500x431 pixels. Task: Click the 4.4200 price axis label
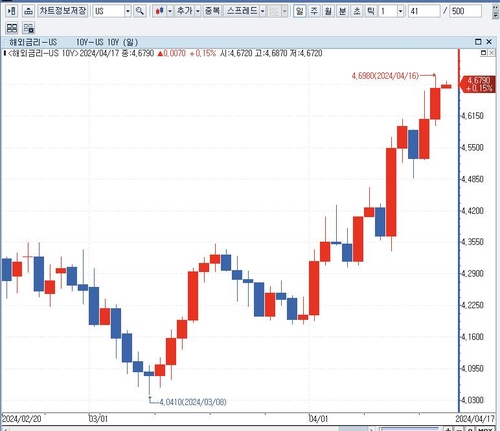pos(472,211)
